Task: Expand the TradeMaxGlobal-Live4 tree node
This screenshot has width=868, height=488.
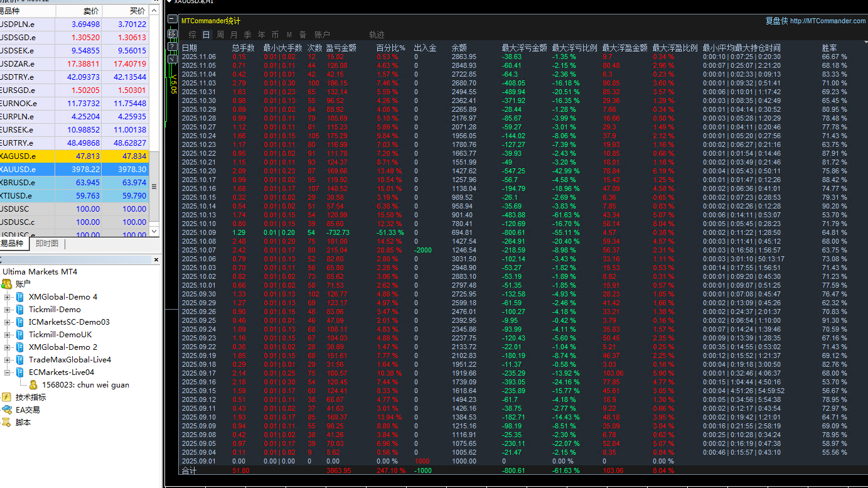Action: click(x=8, y=360)
